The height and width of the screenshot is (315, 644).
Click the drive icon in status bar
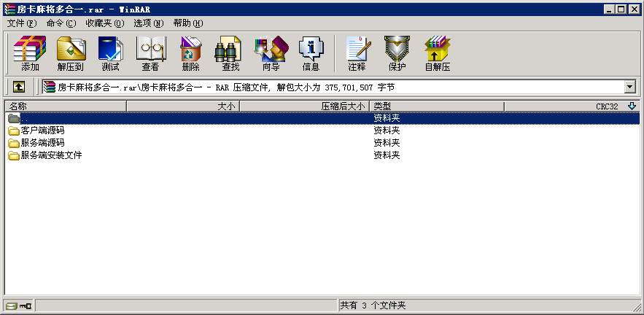coord(11,306)
